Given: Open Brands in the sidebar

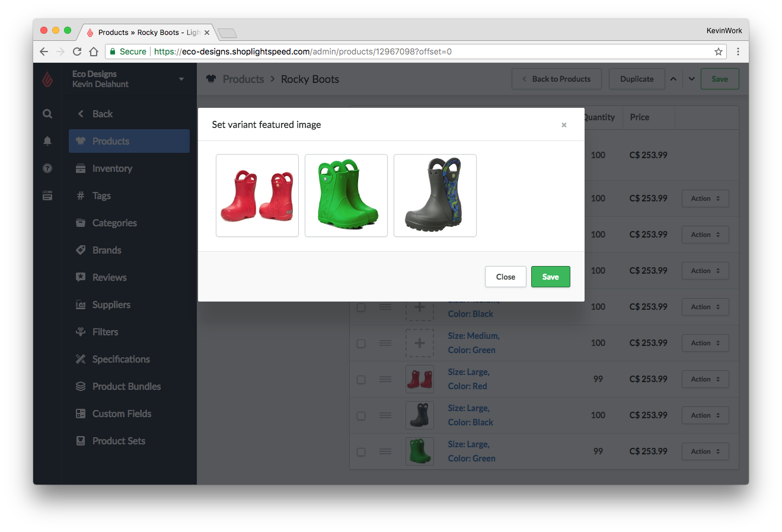Looking at the screenshot, I should point(129,250).
